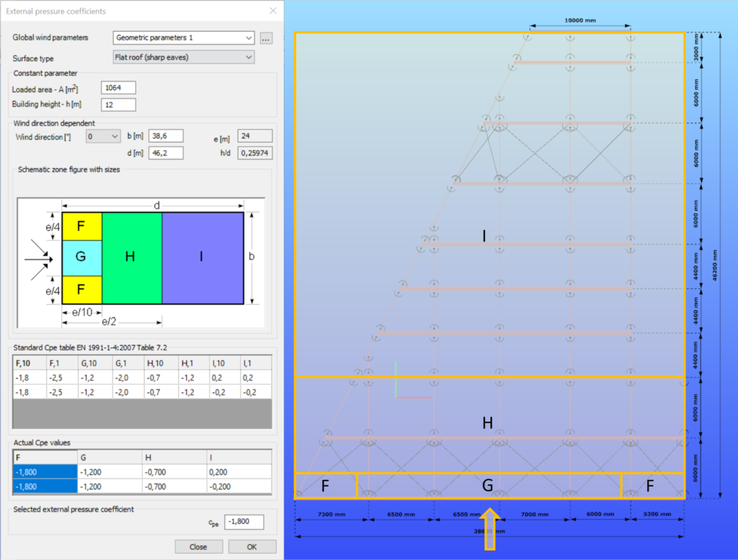738x560 pixels.
Task: Click the H header in Actual Cpe values
Action: coord(174,458)
